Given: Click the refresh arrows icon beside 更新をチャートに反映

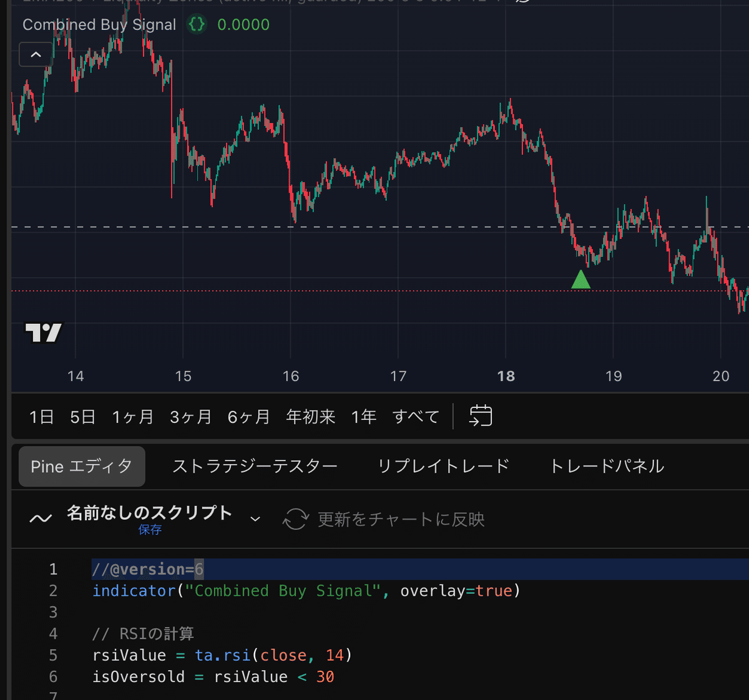Looking at the screenshot, I should [x=296, y=519].
